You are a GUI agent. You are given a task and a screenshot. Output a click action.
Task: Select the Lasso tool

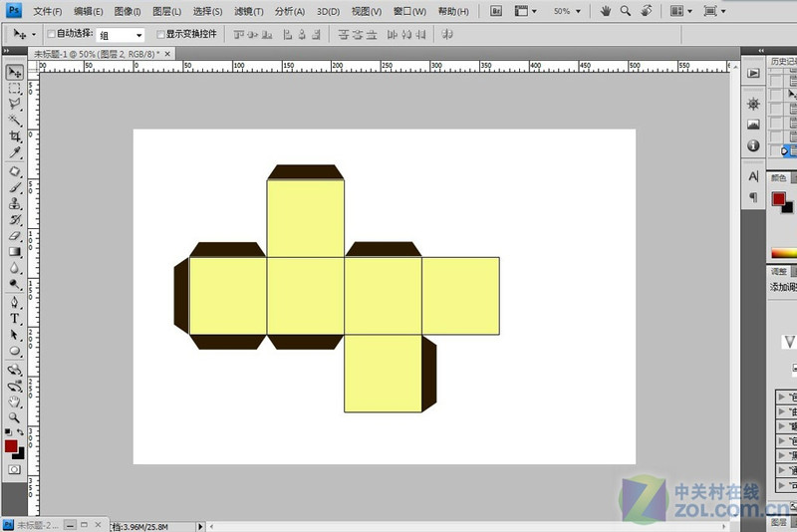tap(15, 105)
